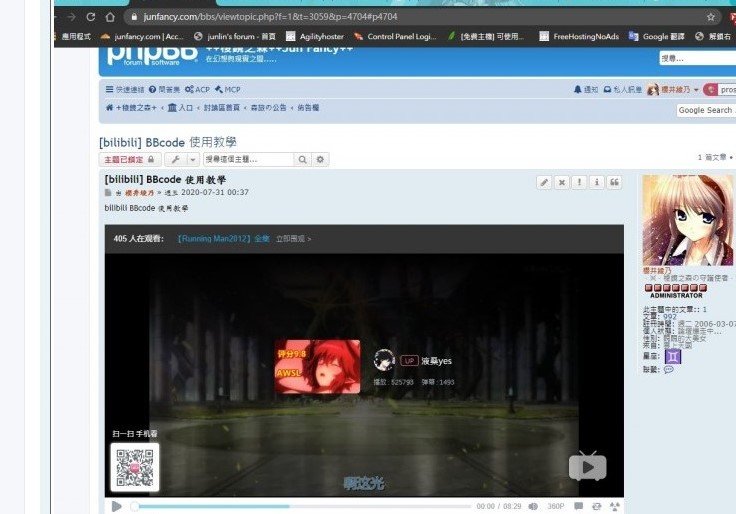This screenshot has height=514, width=736.
Task: Toggle danmaku comments bubble icon
Action: (x=579, y=506)
